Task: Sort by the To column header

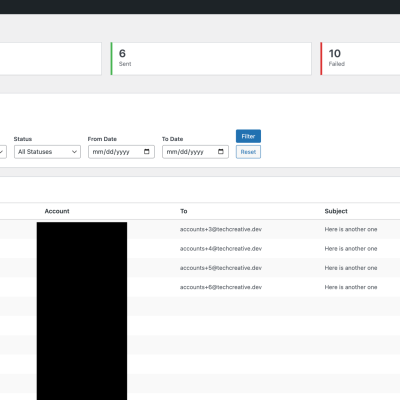Action: pyautogui.click(x=184, y=211)
